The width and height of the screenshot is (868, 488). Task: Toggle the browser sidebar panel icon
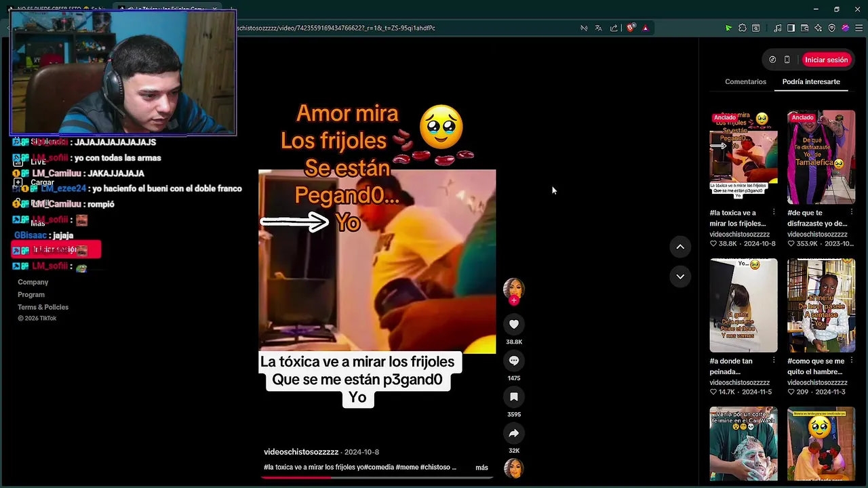(x=791, y=28)
